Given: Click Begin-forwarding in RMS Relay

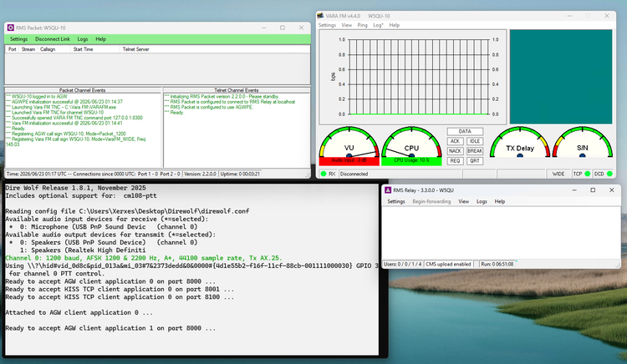Looking at the screenshot, I should click(x=431, y=201).
